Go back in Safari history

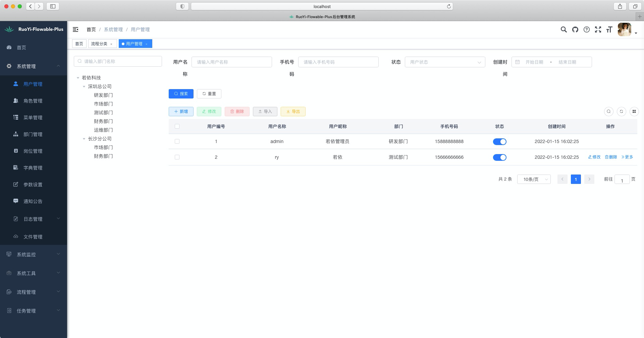(x=30, y=6)
